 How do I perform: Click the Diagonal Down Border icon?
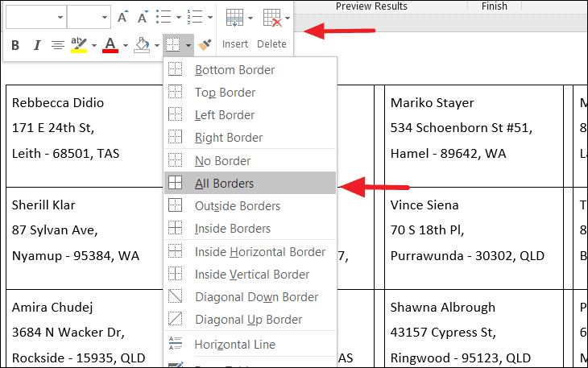[x=175, y=296]
